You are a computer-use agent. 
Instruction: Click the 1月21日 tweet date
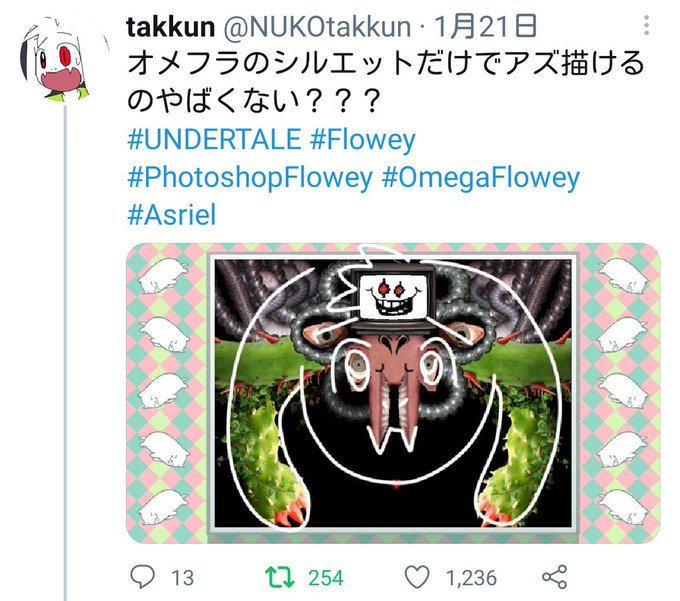(485, 26)
